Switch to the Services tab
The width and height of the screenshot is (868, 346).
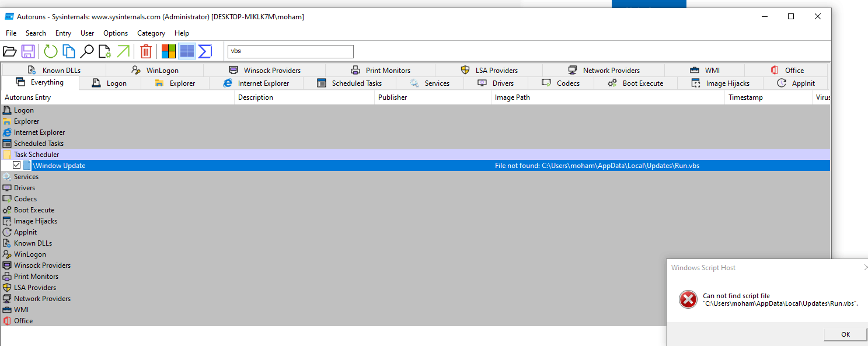click(x=430, y=83)
